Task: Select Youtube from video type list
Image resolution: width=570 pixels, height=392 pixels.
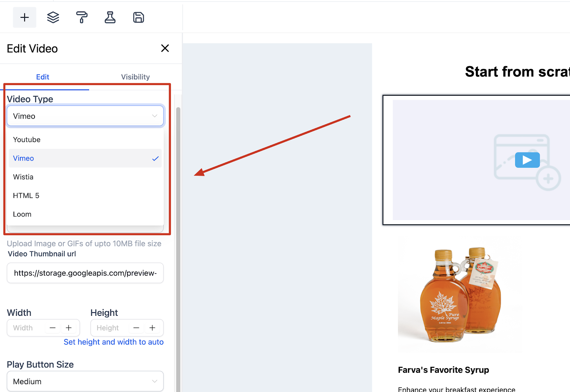Action: pos(85,140)
